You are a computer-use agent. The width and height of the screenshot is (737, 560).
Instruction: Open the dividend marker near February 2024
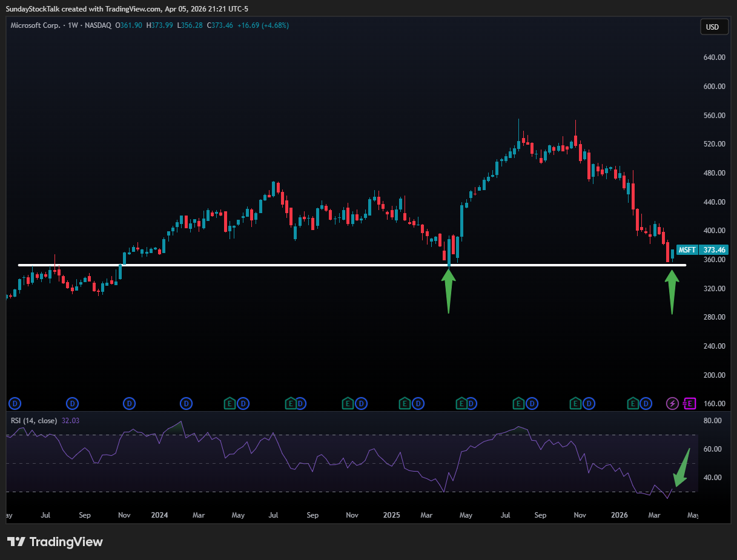(x=186, y=403)
